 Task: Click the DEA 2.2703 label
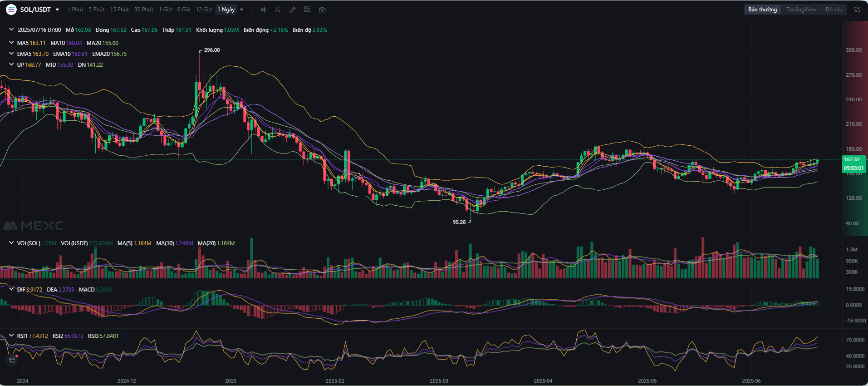point(60,289)
